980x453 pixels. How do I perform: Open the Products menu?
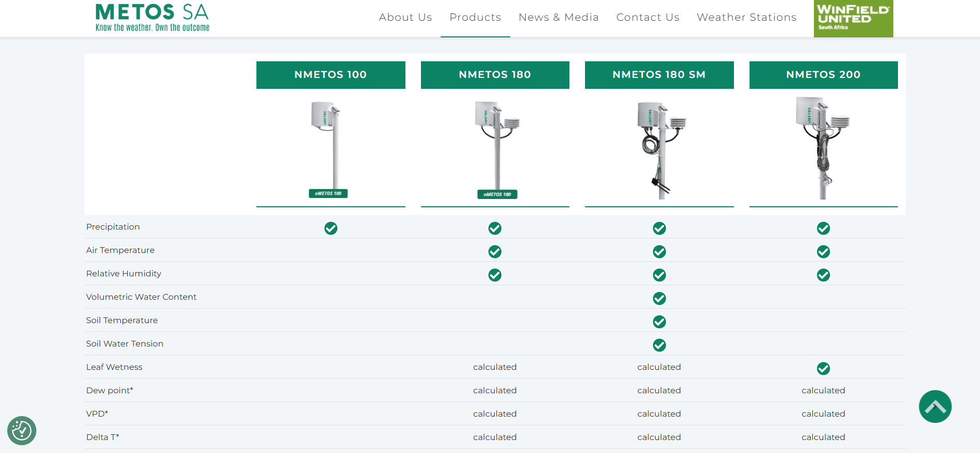coord(475,17)
